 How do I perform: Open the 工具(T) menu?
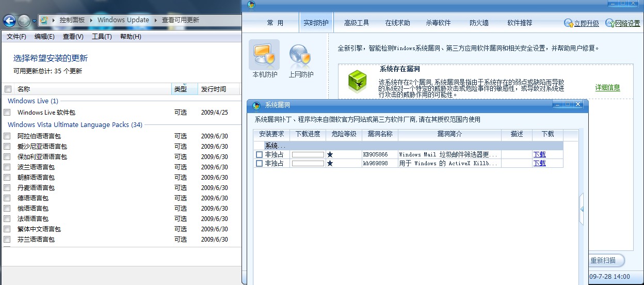[102, 37]
